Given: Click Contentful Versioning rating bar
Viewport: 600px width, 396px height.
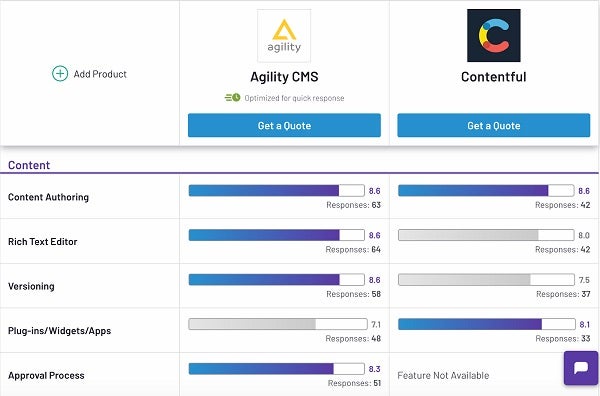Looking at the screenshot, I should [x=486, y=280].
